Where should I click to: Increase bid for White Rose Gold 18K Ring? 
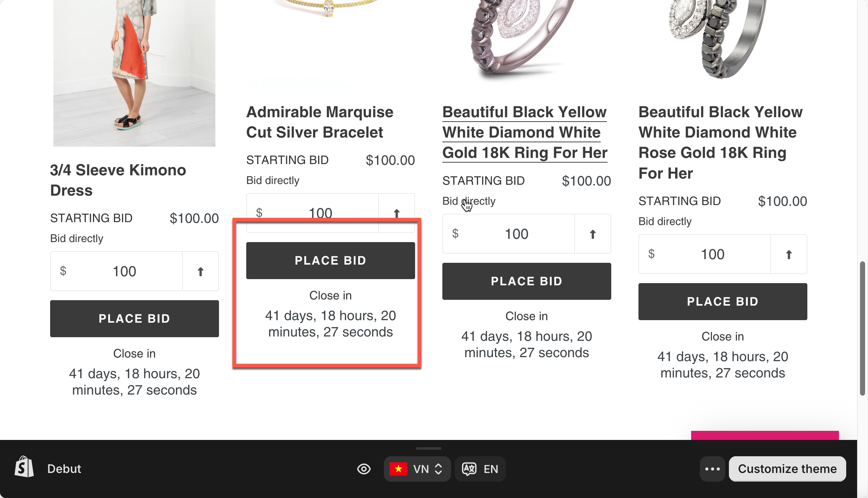click(x=788, y=254)
